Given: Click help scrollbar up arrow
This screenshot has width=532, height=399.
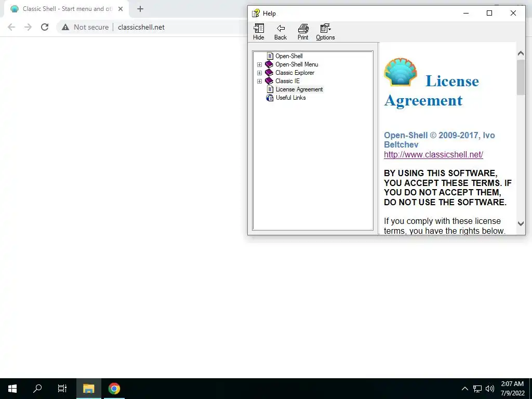Looking at the screenshot, I should (x=521, y=54).
